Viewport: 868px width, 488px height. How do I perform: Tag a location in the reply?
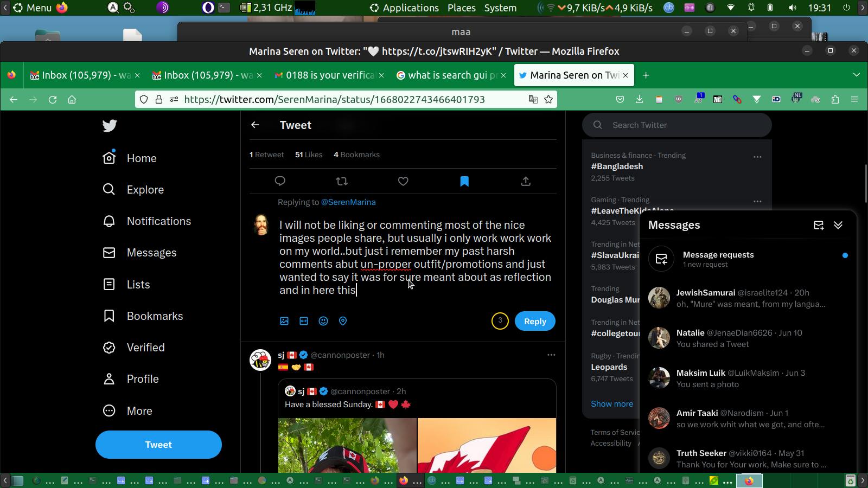(x=343, y=321)
